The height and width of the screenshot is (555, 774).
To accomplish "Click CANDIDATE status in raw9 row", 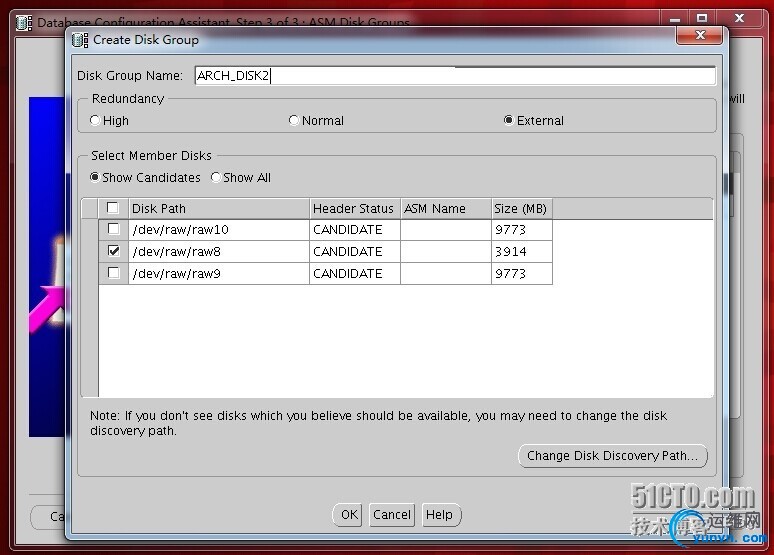I will click(x=355, y=274).
